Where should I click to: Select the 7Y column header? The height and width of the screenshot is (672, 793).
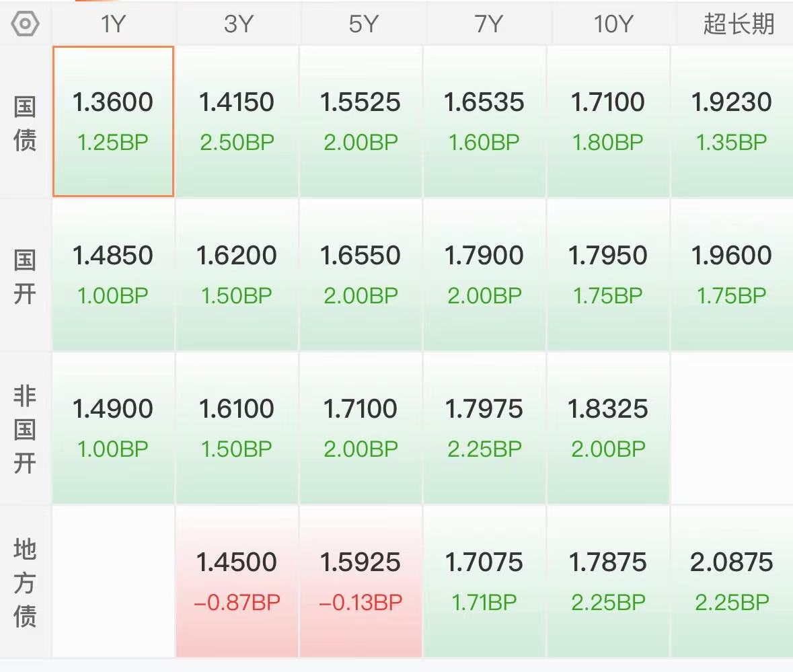coord(488,24)
